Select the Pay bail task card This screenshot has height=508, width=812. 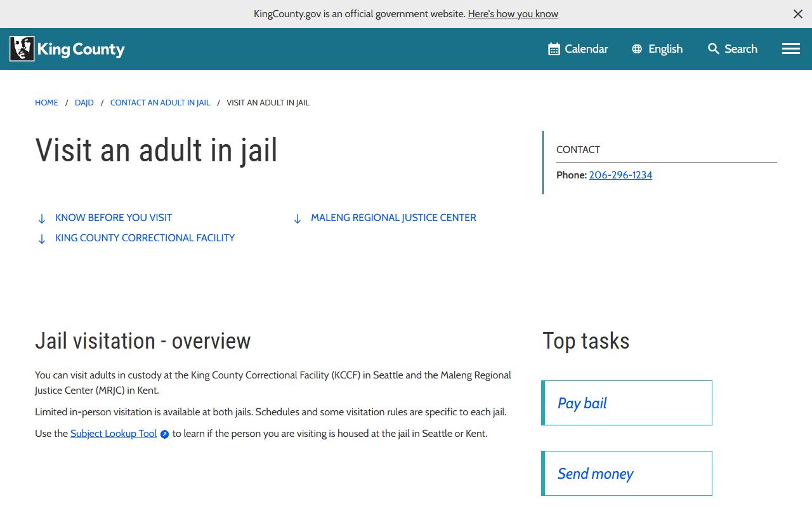627,403
